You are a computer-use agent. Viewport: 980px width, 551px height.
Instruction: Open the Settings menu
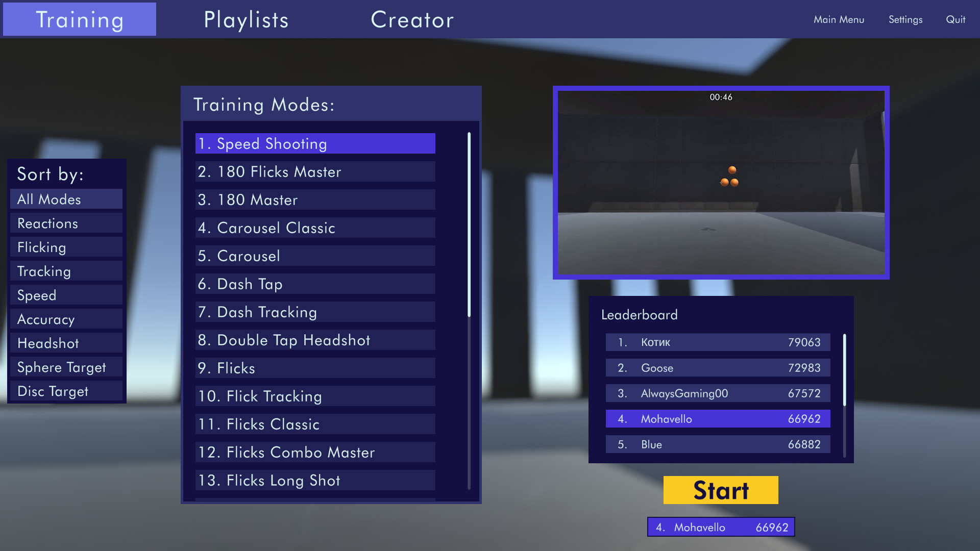(905, 19)
